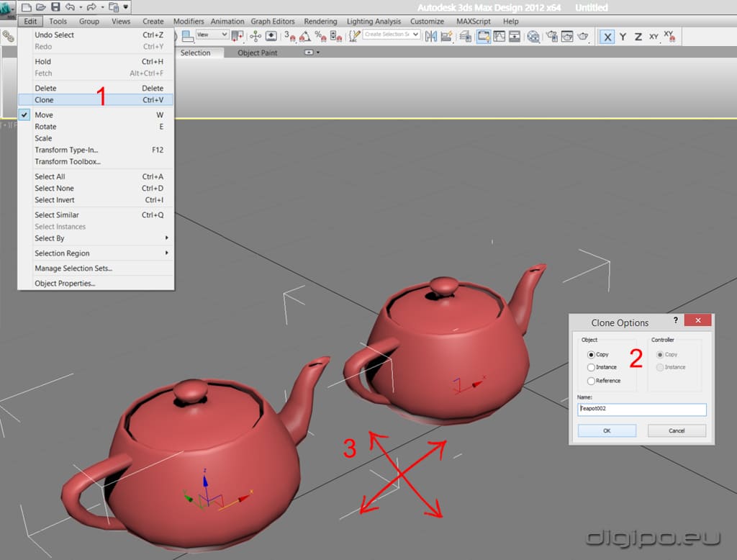
Task: Open the Material Editor icon
Action: [x=533, y=36]
